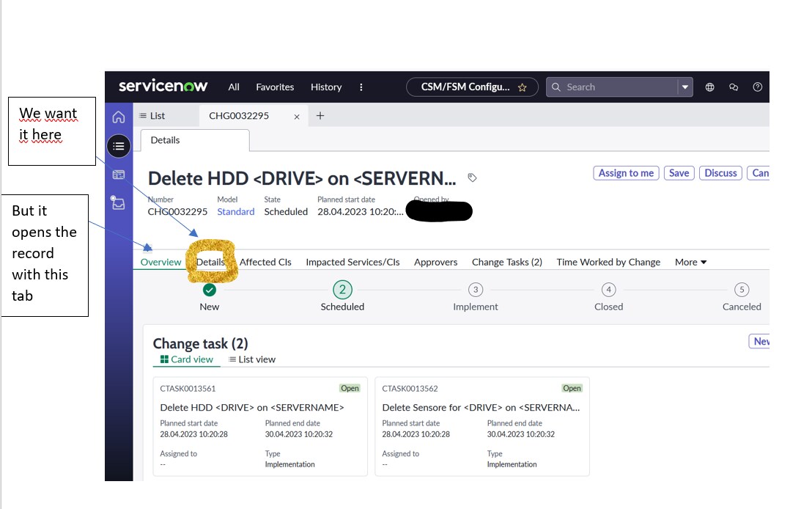Open the three-dot overflow menu in the header

[x=361, y=87]
